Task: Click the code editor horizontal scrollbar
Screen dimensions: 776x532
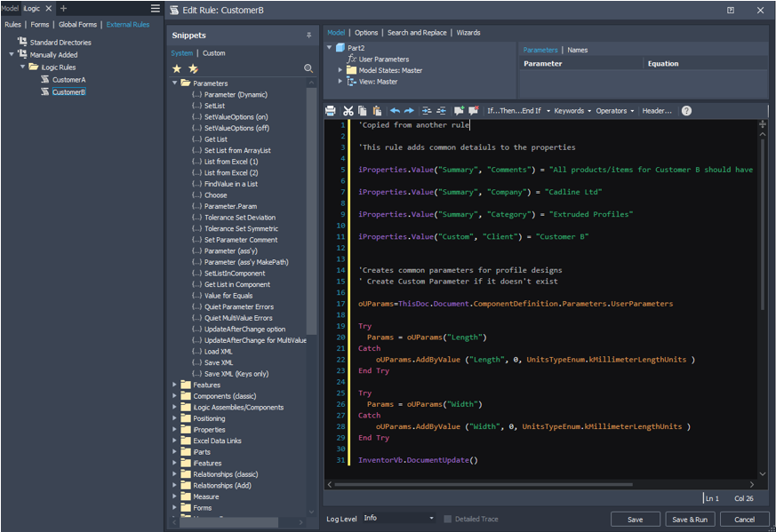Action: click(484, 485)
